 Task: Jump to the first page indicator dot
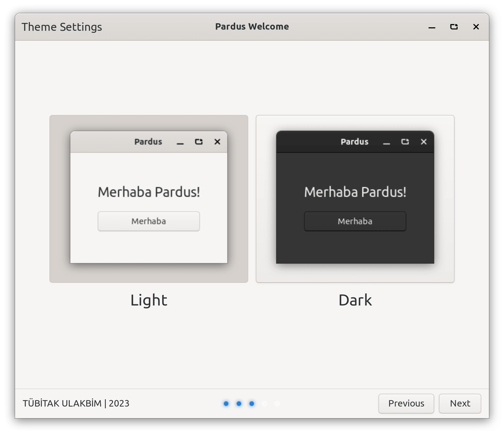[226, 404]
